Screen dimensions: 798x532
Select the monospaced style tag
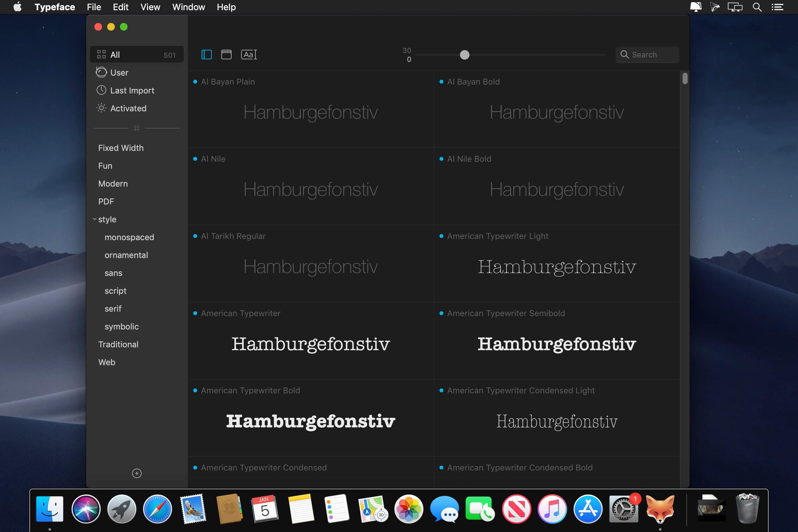point(129,237)
